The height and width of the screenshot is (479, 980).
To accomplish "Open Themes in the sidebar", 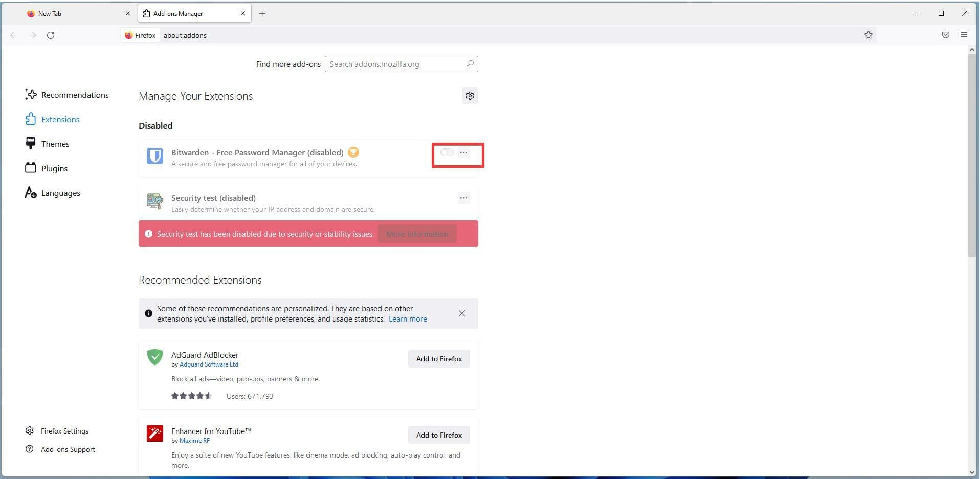I will [48, 144].
